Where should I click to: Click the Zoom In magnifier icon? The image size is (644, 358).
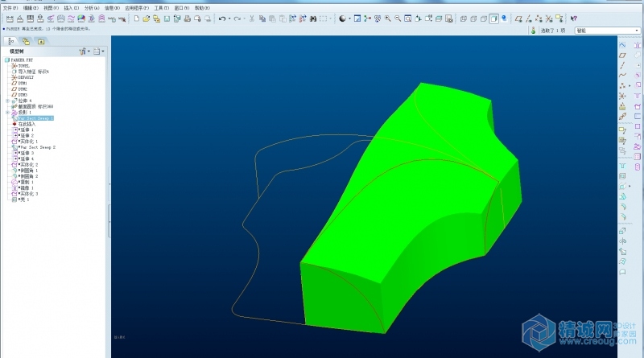(388, 19)
